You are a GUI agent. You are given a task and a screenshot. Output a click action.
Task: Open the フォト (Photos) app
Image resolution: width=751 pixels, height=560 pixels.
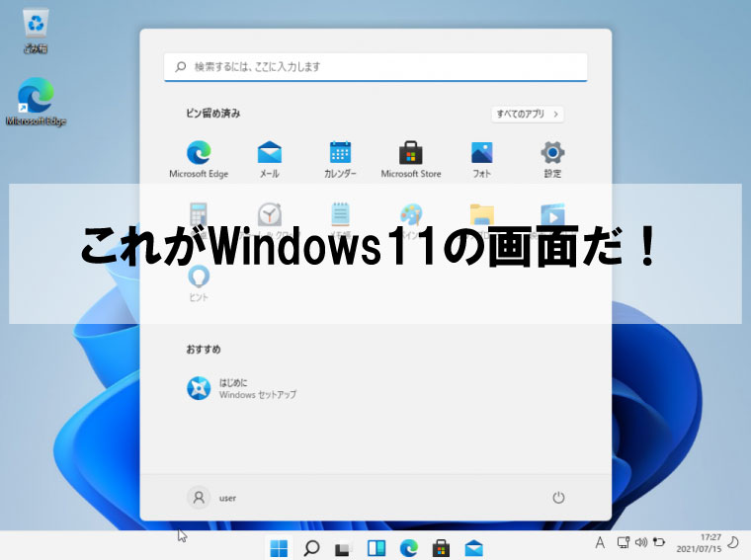pos(482,159)
